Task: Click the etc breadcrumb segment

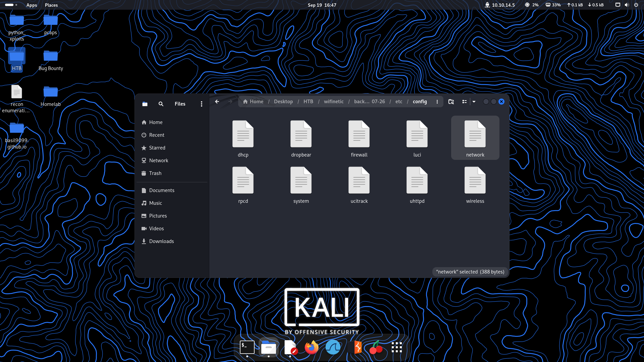Action: pyautogui.click(x=398, y=102)
